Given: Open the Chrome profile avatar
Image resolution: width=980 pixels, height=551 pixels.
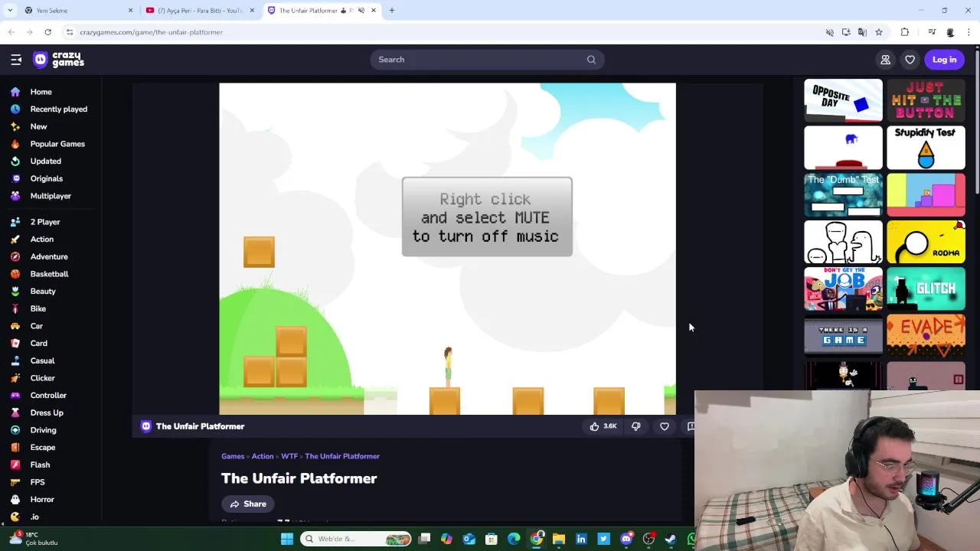Looking at the screenshot, I should click(950, 32).
